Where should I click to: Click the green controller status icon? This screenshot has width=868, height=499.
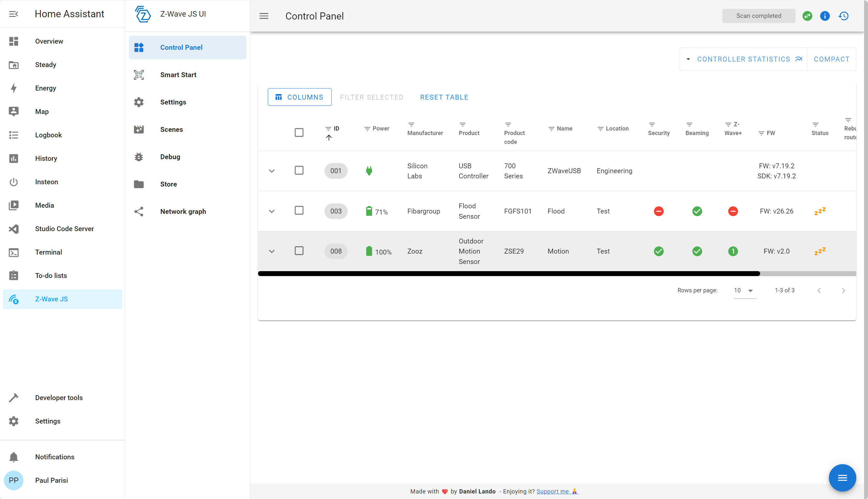click(x=807, y=16)
